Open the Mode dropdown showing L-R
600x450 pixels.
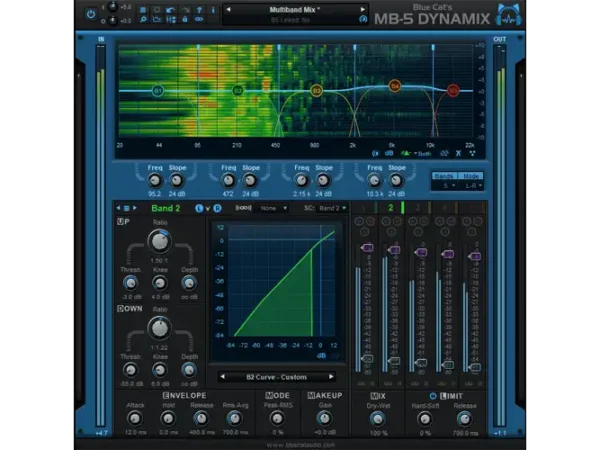pyautogui.click(x=472, y=186)
